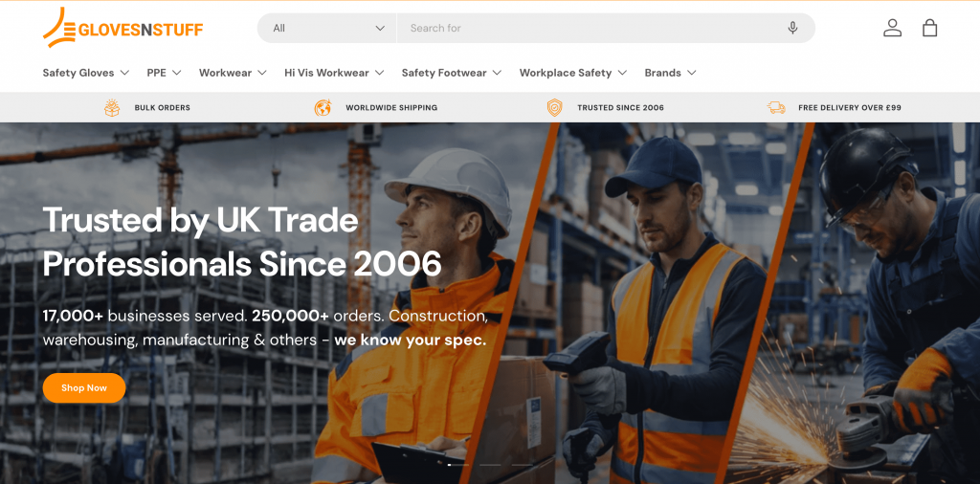
Task: Open the All category search dropdown
Action: (327, 28)
